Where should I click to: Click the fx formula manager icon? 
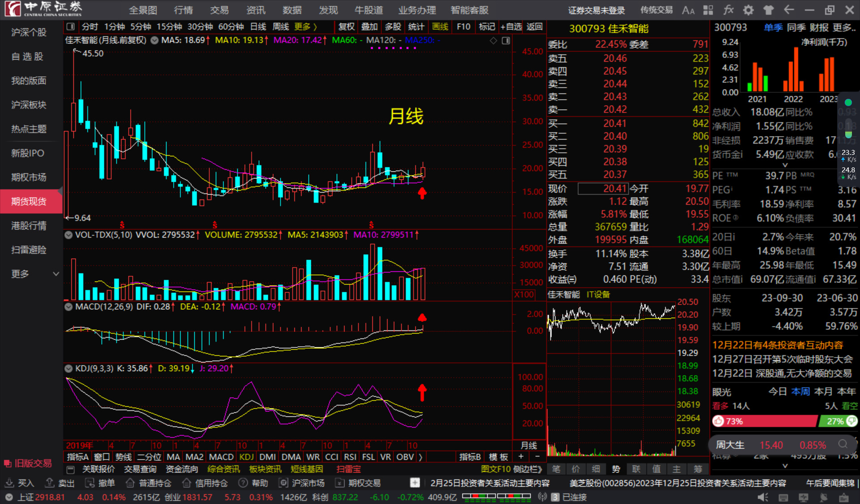point(729,10)
